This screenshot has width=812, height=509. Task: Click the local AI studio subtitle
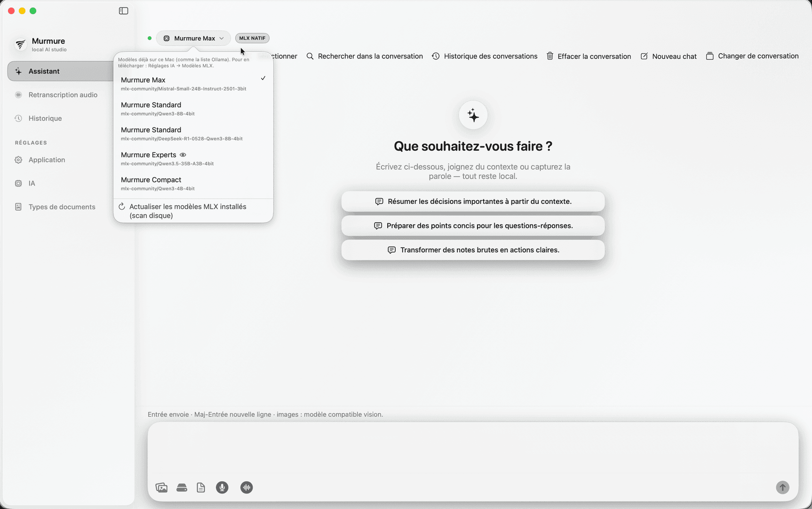pos(49,49)
